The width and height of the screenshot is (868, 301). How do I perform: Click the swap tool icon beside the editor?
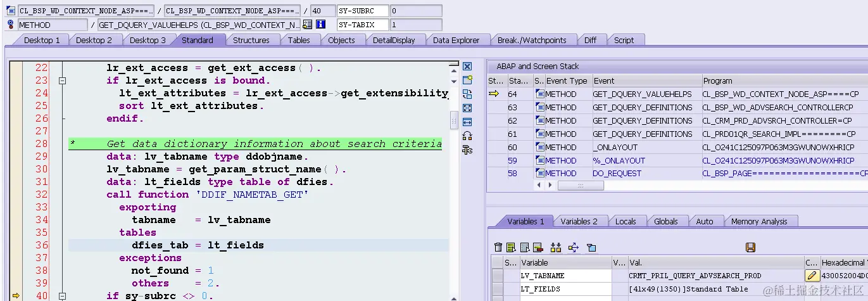tap(467, 94)
